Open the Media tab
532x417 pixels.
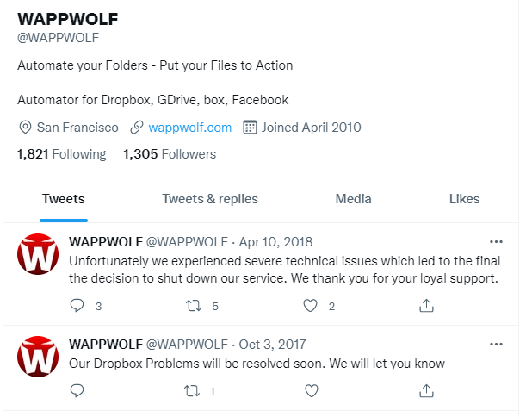tap(353, 199)
